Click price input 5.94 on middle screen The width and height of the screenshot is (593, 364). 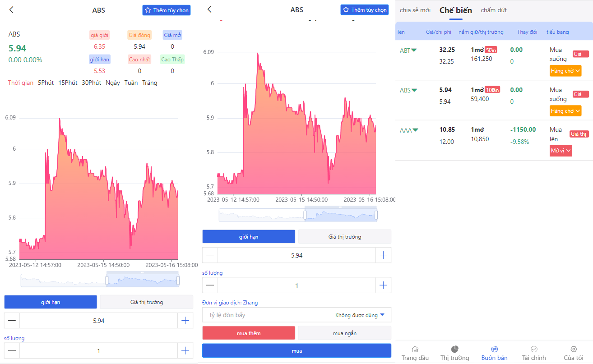296,255
